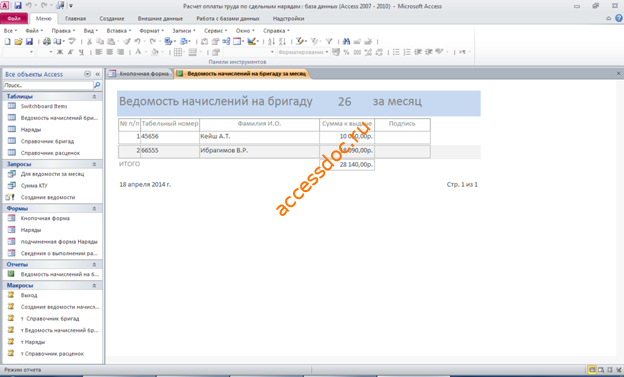Viewport: 624px width, 377px height.
Task: Open Access Help question mark icon
Action: click(x=619, y=18)
